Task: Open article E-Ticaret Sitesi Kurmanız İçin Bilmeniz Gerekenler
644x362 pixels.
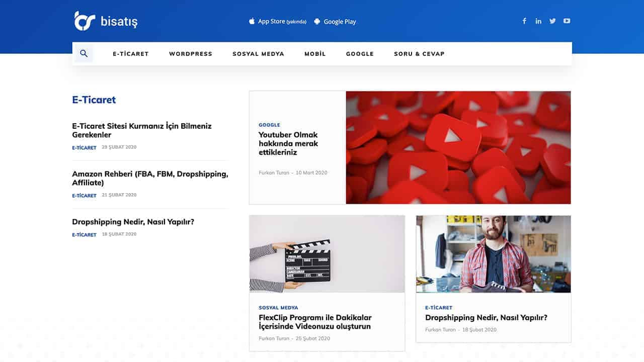Action: coord(142,130)
